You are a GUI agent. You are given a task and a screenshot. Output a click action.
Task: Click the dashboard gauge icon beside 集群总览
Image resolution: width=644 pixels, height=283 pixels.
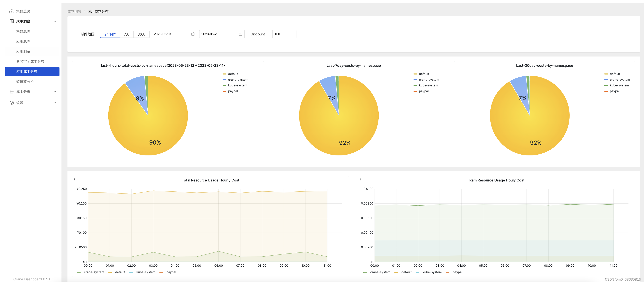pyautogui.click(x=11, y=11)
